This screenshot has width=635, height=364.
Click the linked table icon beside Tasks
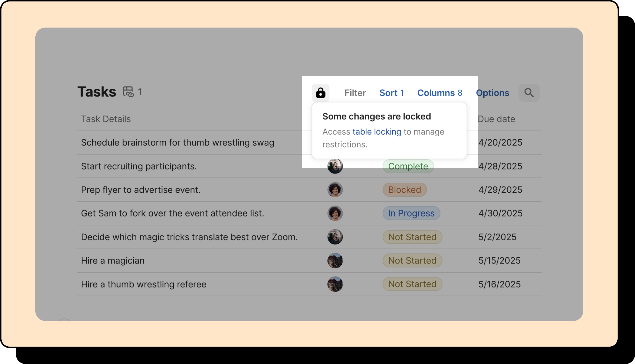128,92
